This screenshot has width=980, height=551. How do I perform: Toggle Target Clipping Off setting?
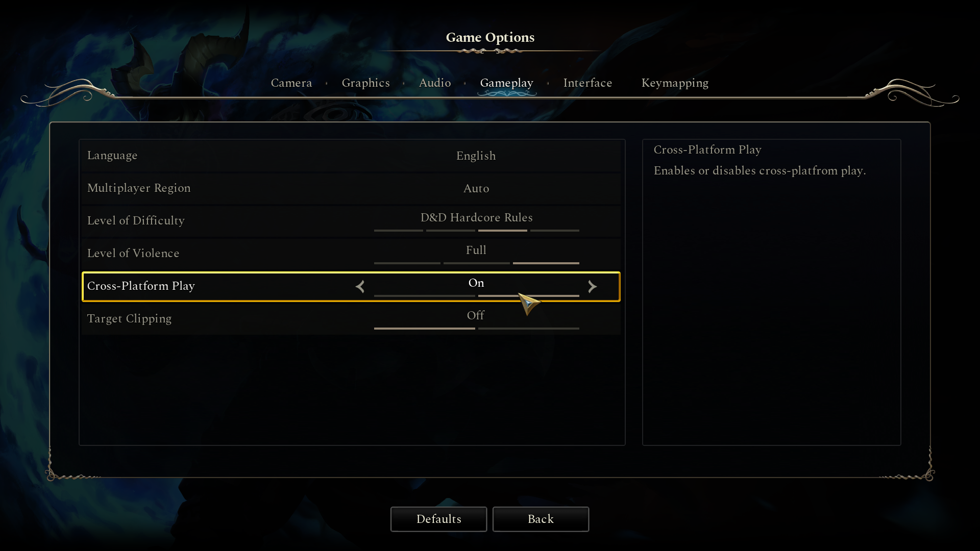tap(476, 316)
